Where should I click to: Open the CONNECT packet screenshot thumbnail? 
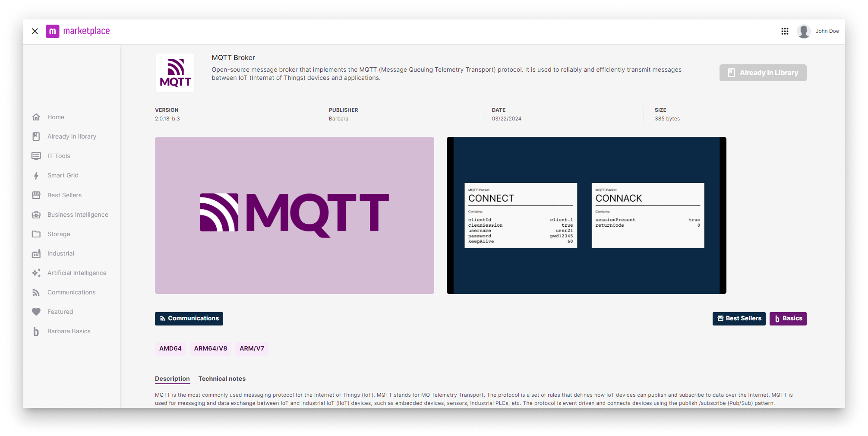(x=521, y=215)
